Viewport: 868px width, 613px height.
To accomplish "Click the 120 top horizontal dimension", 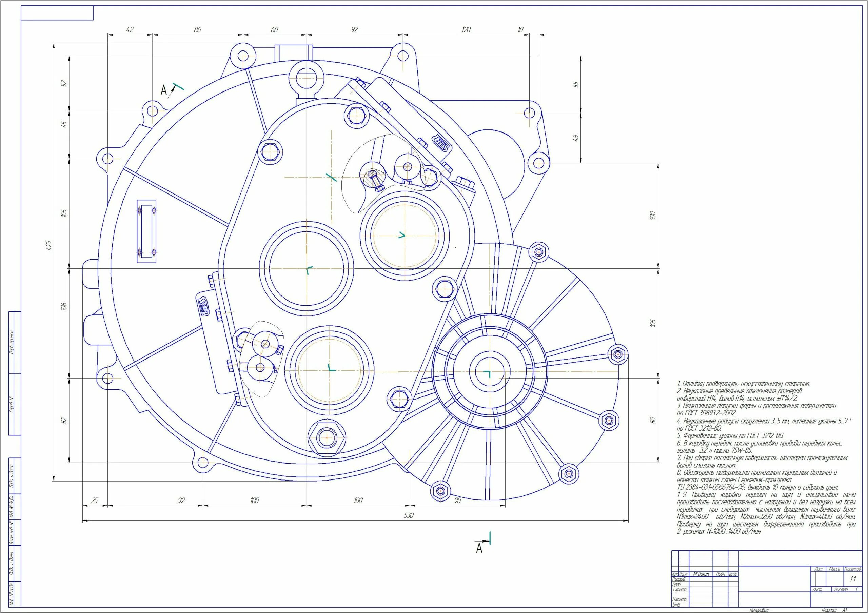I will (466, 30).
